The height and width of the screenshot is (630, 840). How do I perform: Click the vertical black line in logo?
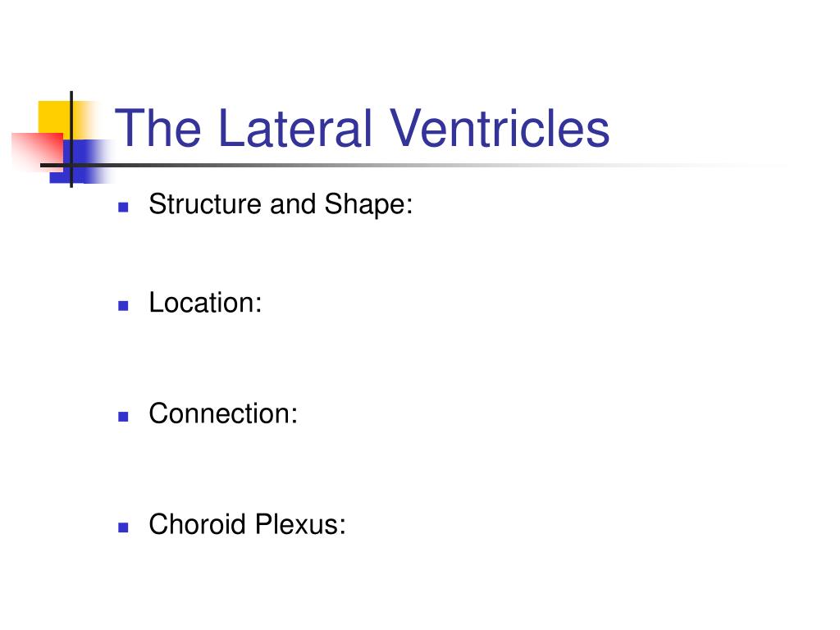pos(71,139)
